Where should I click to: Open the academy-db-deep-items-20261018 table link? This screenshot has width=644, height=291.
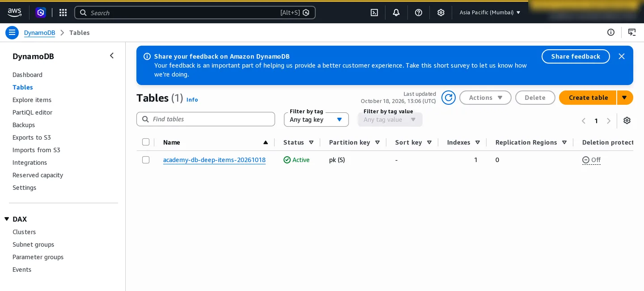[214, 160]
